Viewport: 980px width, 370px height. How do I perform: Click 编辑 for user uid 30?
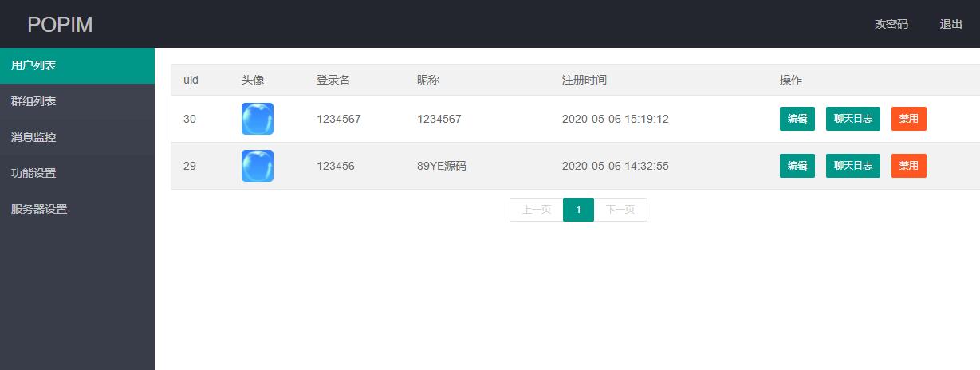coord(797,119)
